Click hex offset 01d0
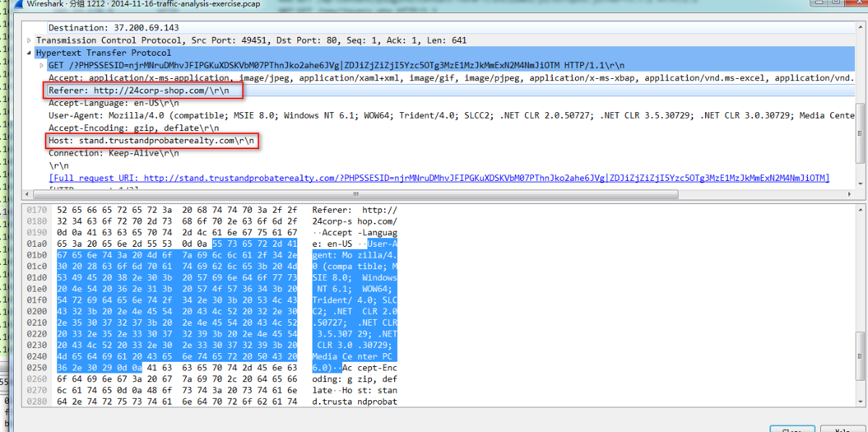This screenshot has width=868, height=432. pyautogui.click(x=38, y=277)
